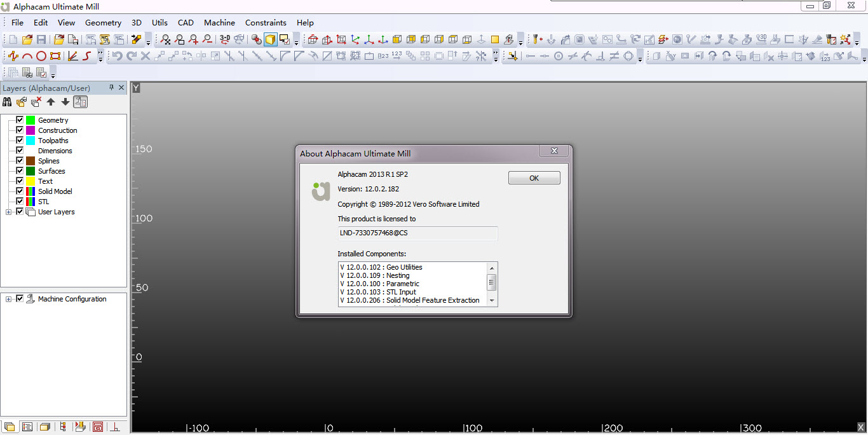The image size is (868, 435).
Task: Move layer down with the down arrow
Action: [x=65, y=102]
